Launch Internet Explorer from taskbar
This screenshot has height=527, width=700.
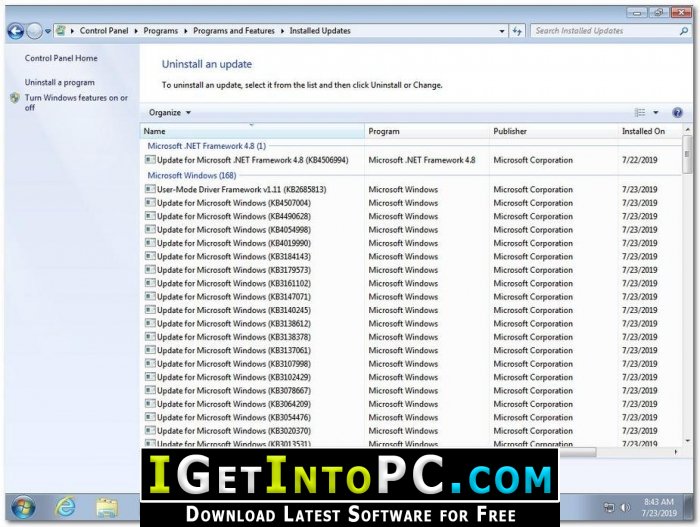click(65, 507)
